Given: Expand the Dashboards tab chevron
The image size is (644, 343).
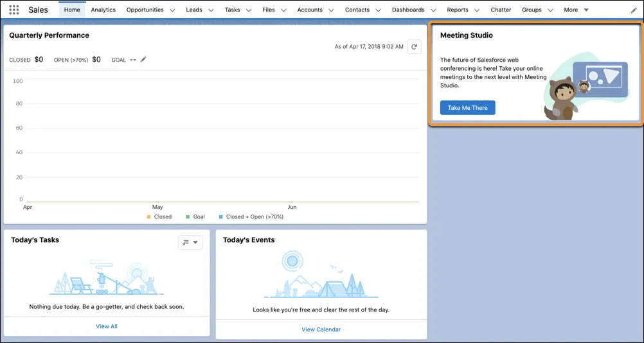Looking at the screenshot, I should [x=433, y=10].
